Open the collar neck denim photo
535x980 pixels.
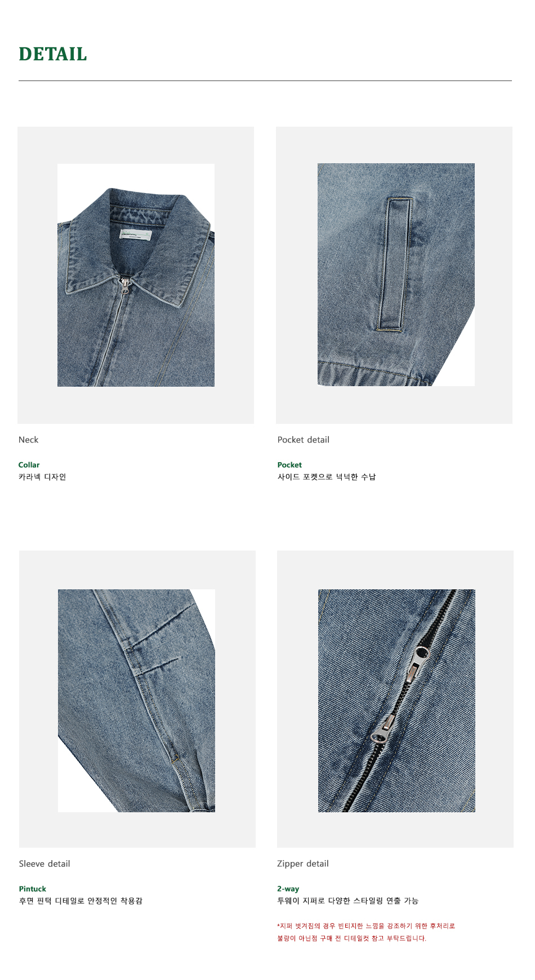(x=136, y=275)
